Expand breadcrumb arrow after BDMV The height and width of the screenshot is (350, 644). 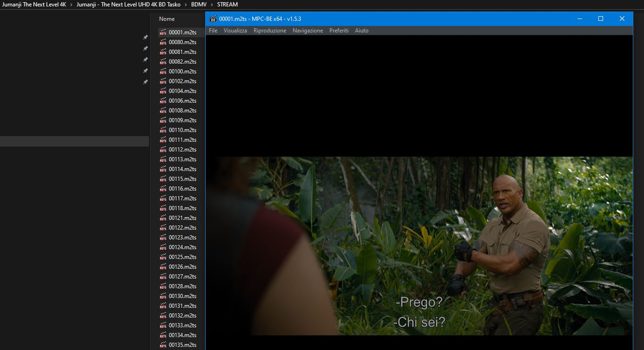click(x=212, y=5)
